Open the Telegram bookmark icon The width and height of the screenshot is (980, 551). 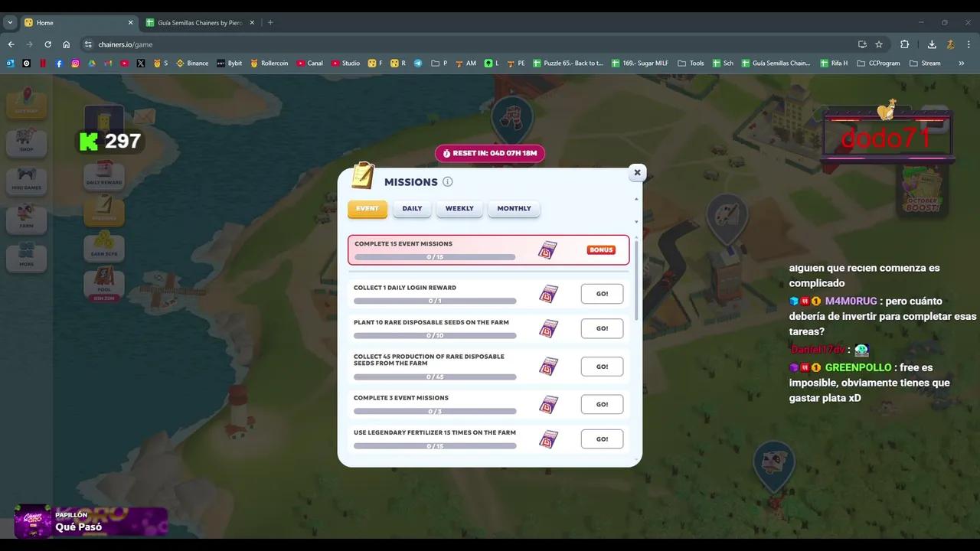418,64
